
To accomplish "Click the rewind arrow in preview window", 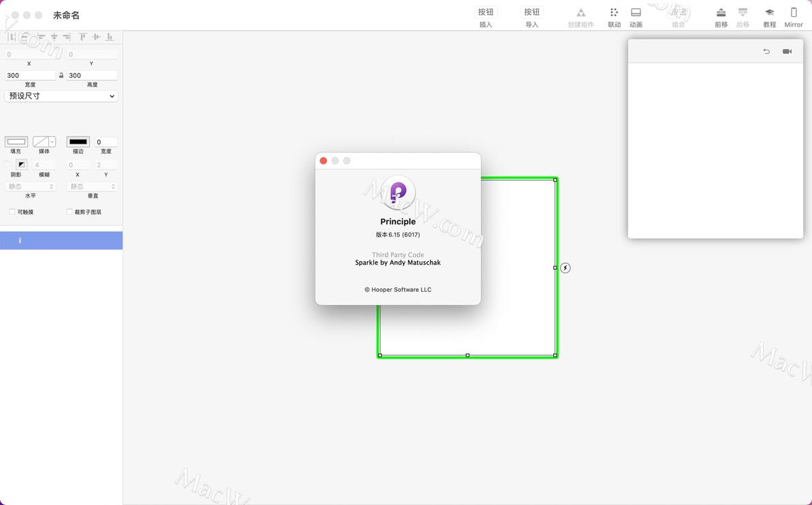I will click(766, 51).
